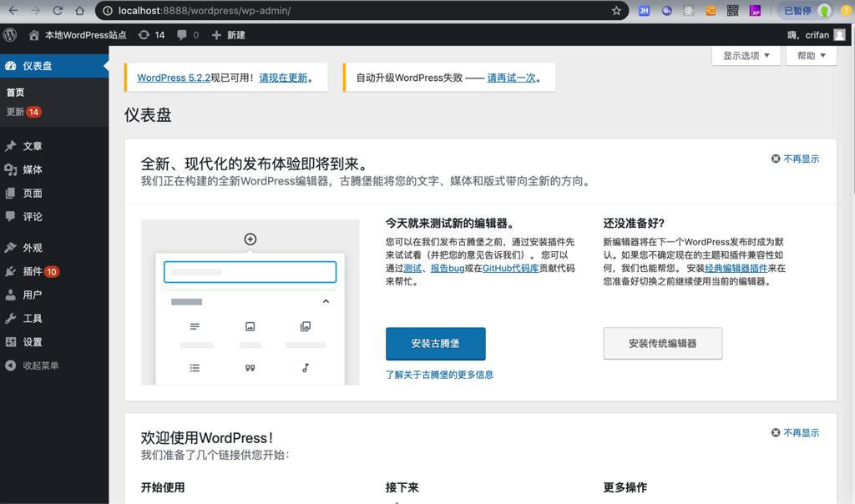Screen dimensions: 855x504
Task: Open 更新 with 14 pending updates
Action: [x=24, y=112]
